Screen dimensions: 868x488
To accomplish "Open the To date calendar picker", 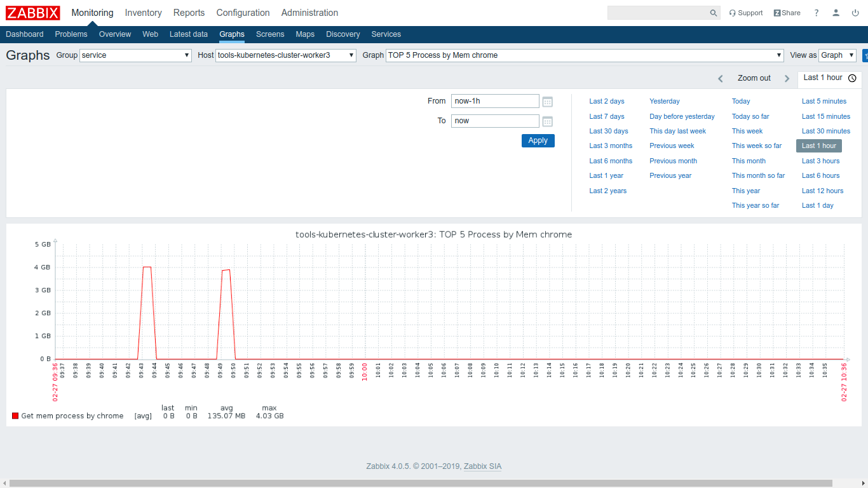I will [x=547, y=121].
